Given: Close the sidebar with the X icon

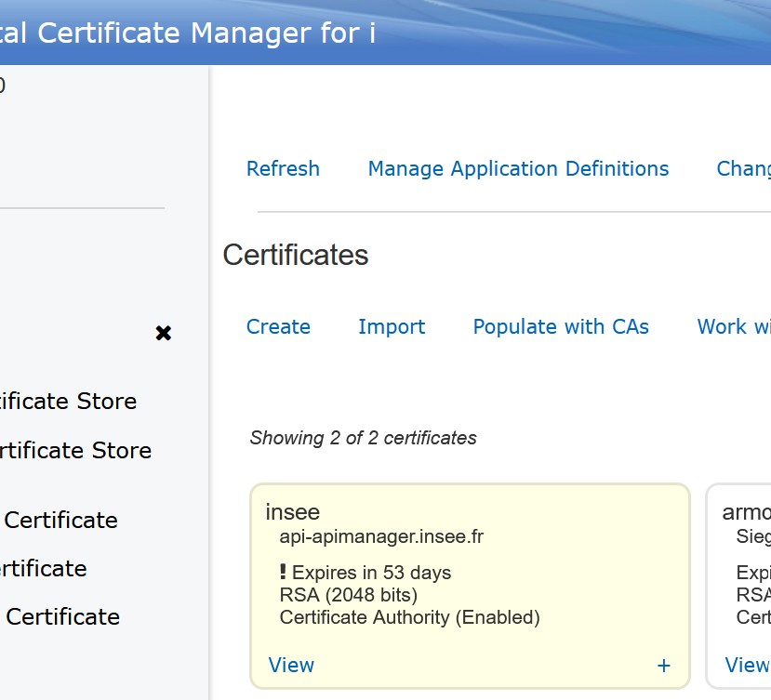Looking at the screenshot, I should 164,333.
